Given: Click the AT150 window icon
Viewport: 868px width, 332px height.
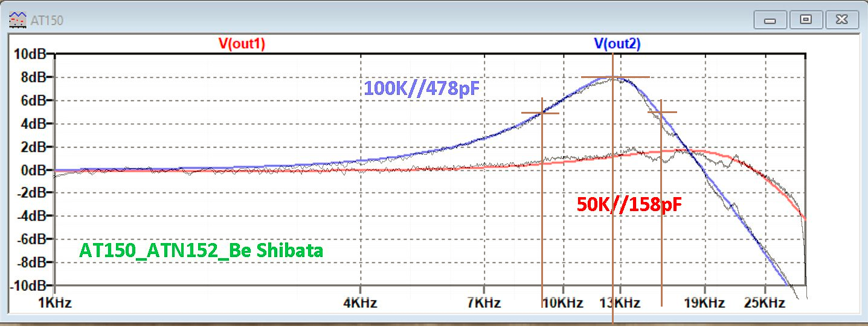Looking at the screenshot, I should tap(16, 19).
